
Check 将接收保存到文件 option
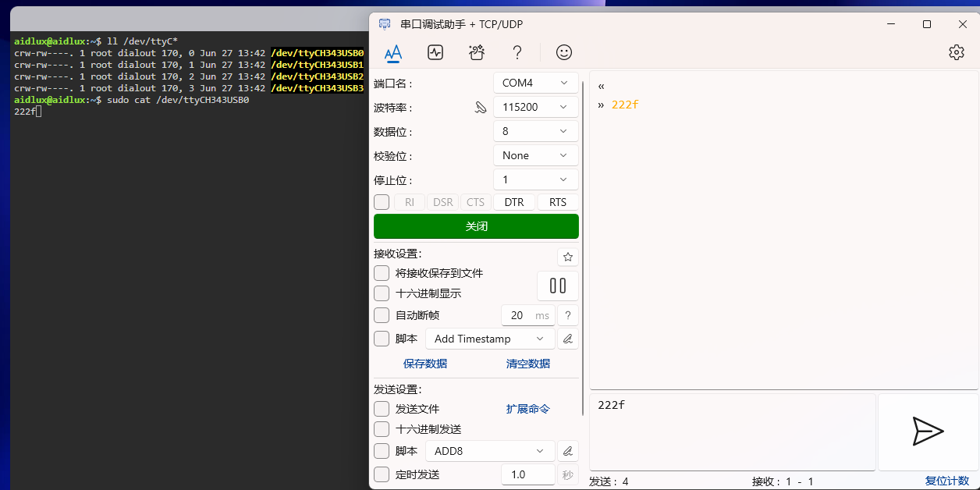pyautogui.click(x=382, y=272)
